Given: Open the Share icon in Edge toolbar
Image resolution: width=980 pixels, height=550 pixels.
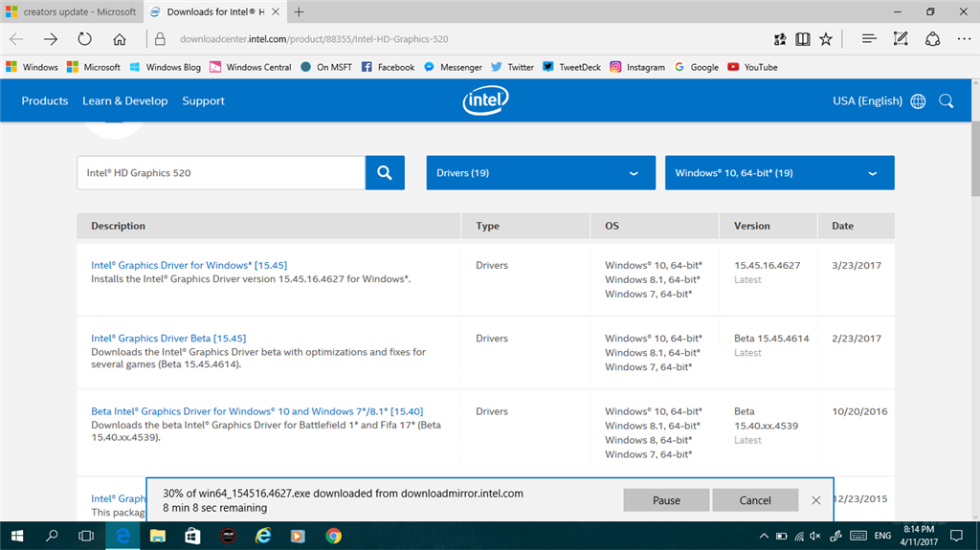Looking at the screenshot, I should [932, 39].
